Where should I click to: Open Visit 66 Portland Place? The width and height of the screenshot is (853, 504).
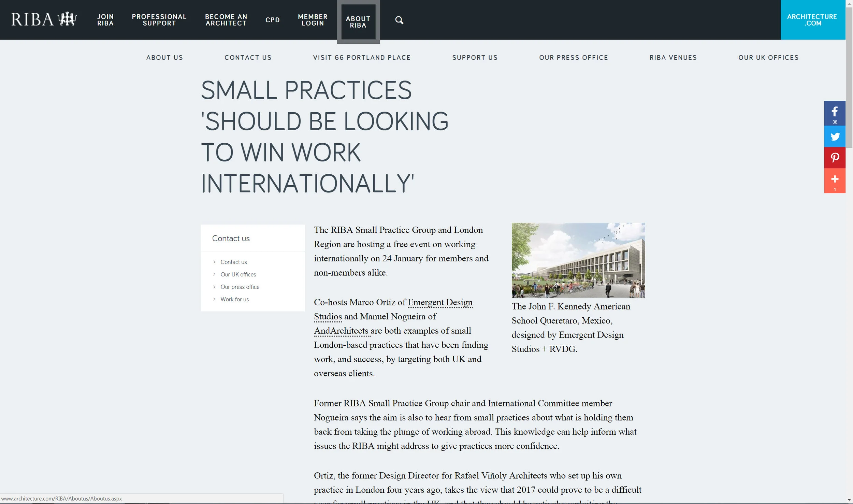[x=362, y=58]
